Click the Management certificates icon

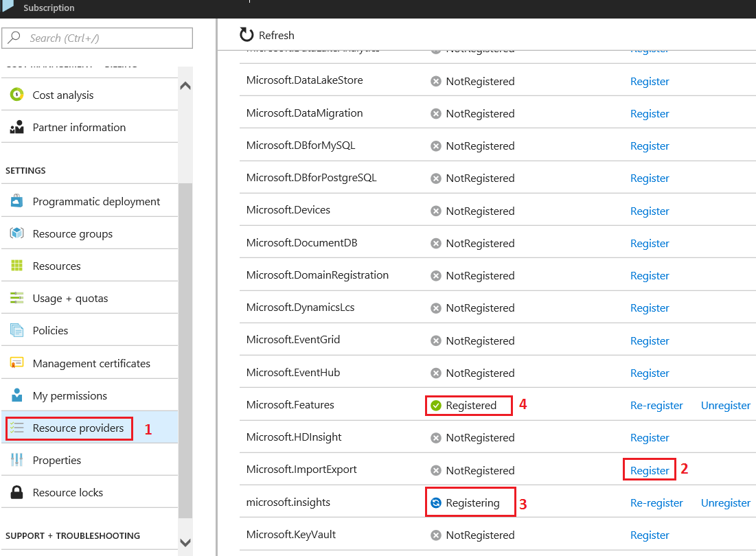tap(17, 362)
